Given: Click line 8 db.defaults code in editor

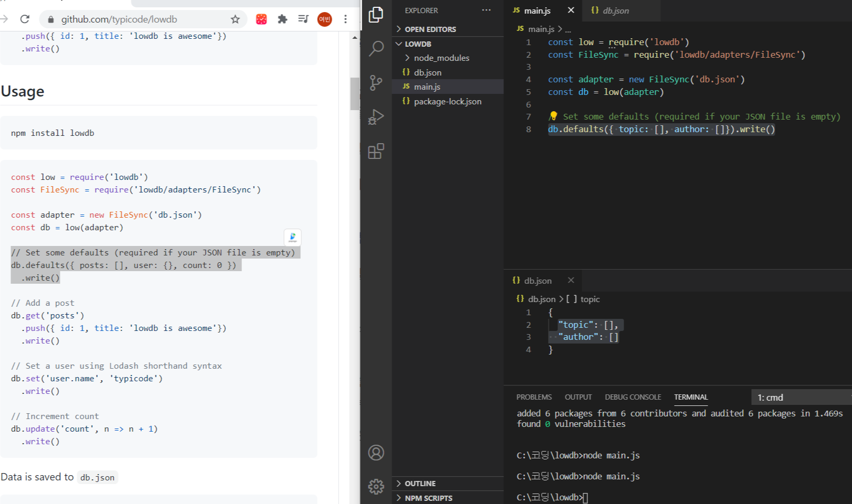Looking at the screenshot, I should coord(661,129).
